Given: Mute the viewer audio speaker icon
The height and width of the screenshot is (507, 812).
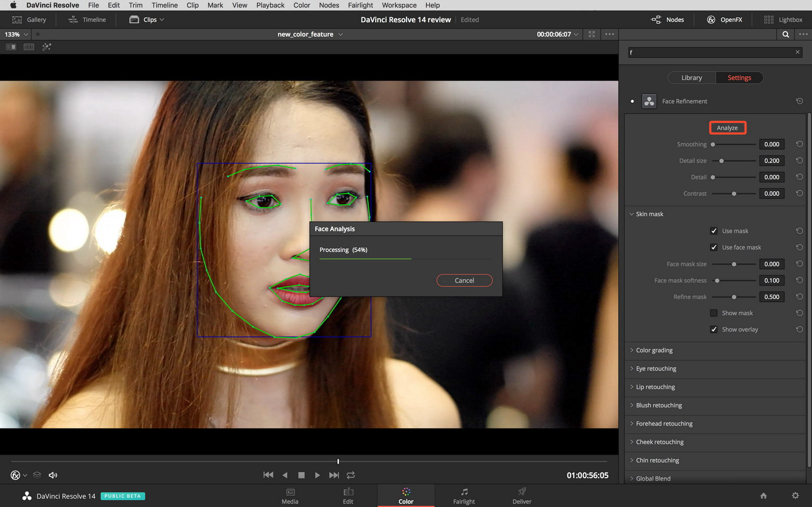Looking at the screenshot, I should coord(53,475).
